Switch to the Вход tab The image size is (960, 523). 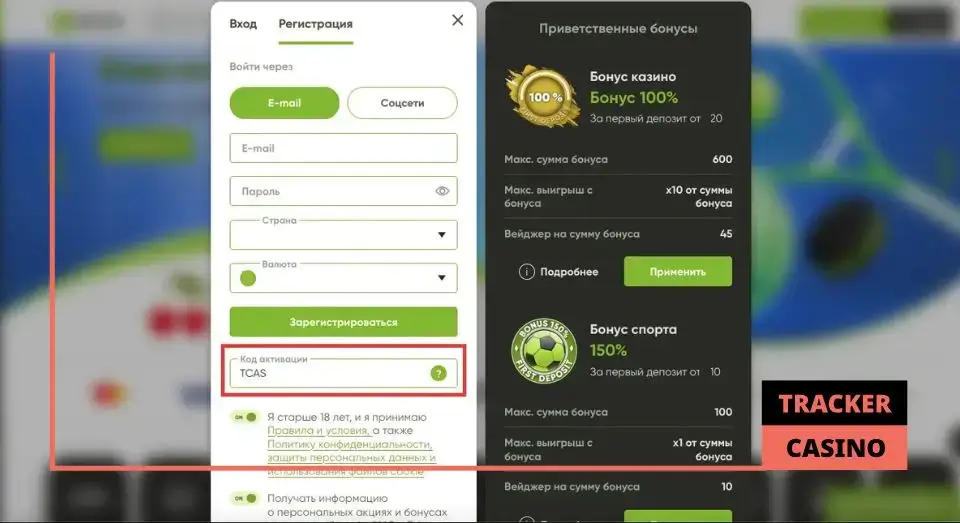[x=243, y=24]
